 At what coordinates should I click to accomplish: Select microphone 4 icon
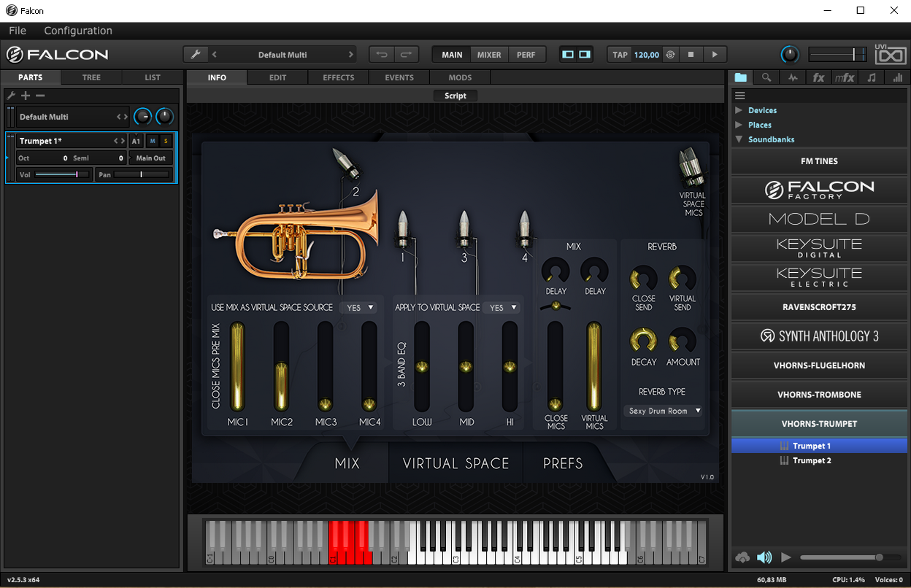524,228
